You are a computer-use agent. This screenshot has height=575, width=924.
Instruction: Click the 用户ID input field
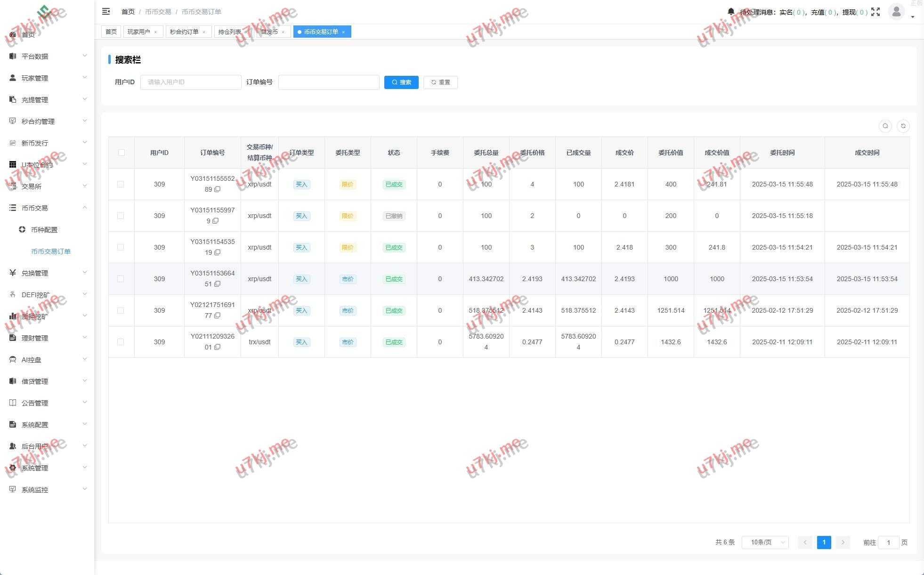191,82
